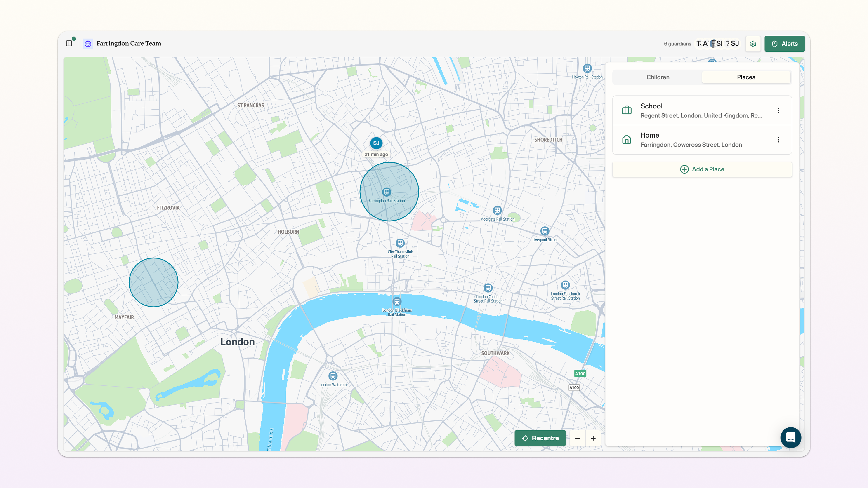
Task: Click the SJ child marker on the map
Action: tap(376, 143)
